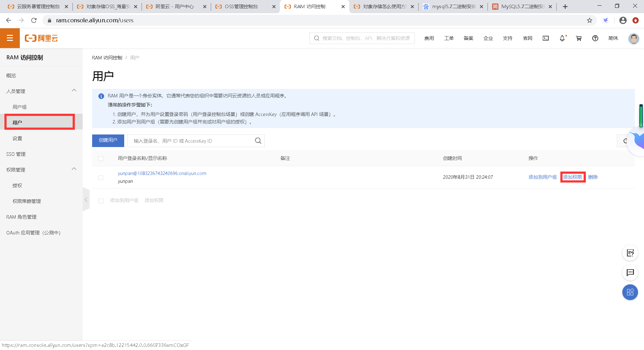The image size is (644, 350).
Task: Open 用户组 in the sidebar menu
Action: click(x=19, y=107)
